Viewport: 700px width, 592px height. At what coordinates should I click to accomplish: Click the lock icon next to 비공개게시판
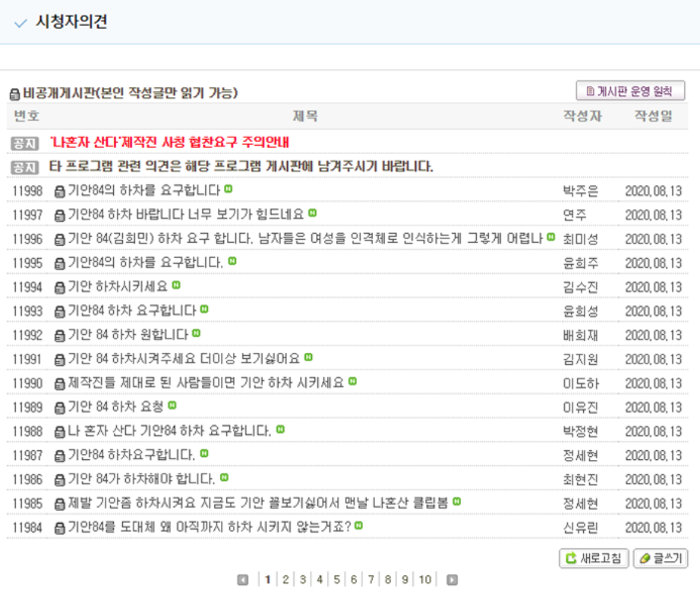14,94
